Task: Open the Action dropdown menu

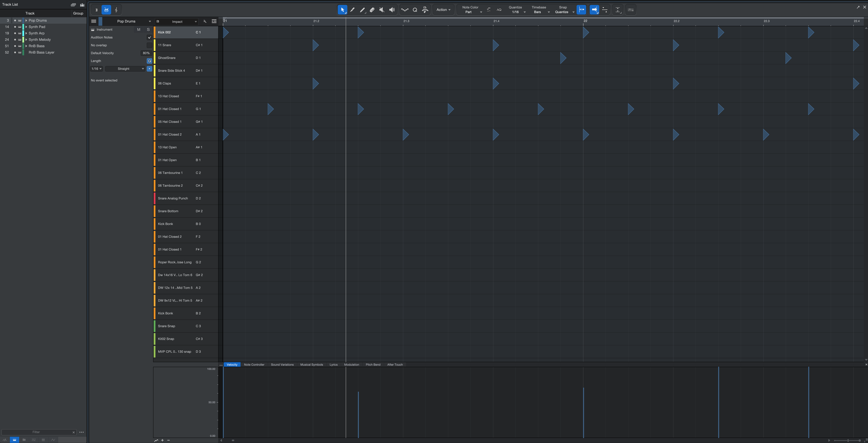Action: pyautogui.click(x=443, y=10)
